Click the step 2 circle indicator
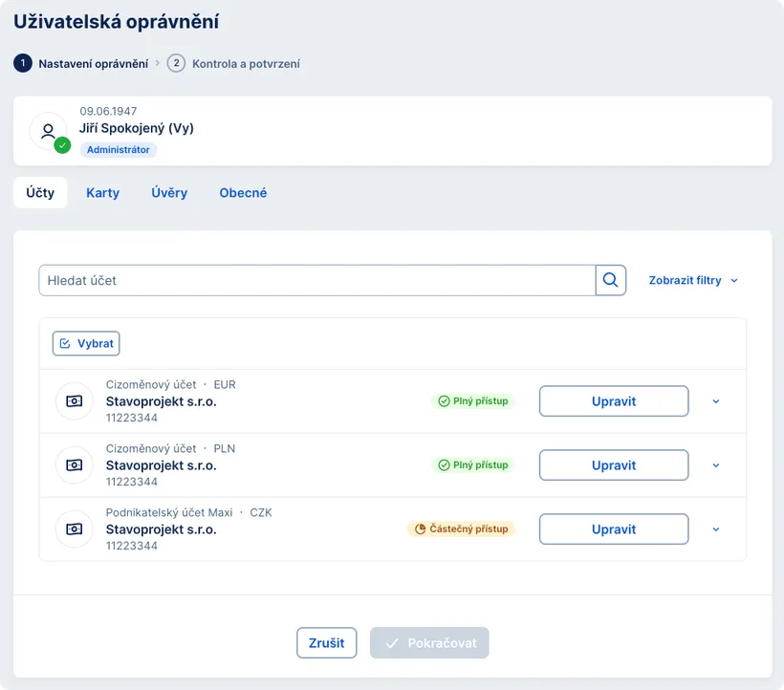This screenshot has height=690, width=784. point(176,64)
